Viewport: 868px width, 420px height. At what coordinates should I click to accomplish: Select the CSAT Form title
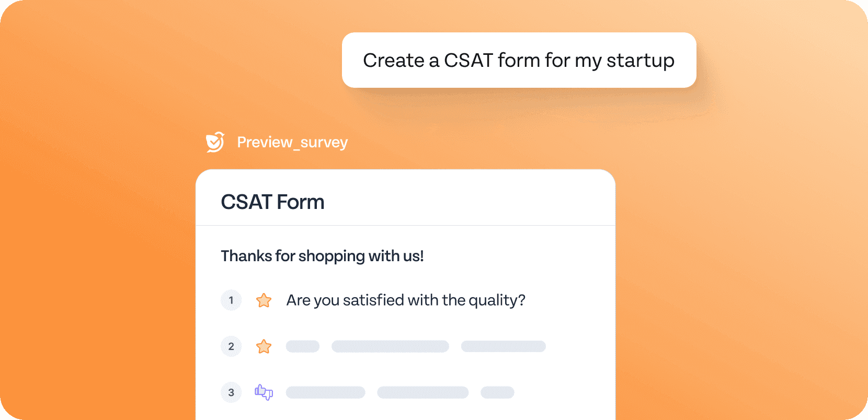point(272,202)
